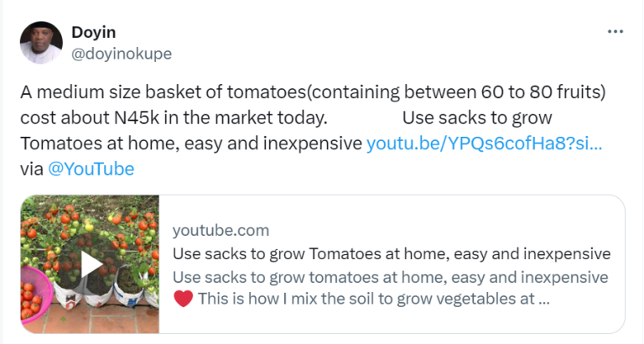Click the red heart emoji in card description
Image resolution: width=644 pixels, height=344 pixels.
(183, 298)
